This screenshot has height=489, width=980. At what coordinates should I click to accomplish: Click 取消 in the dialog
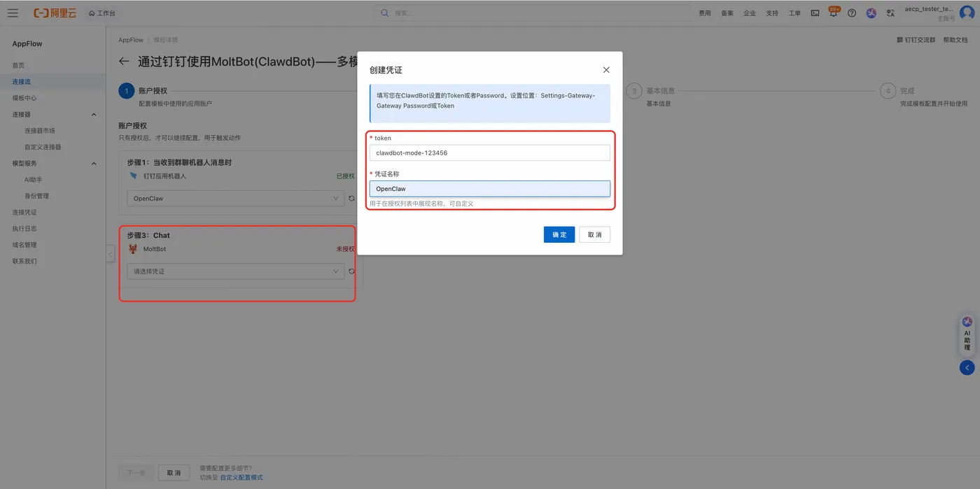[595, 234]
